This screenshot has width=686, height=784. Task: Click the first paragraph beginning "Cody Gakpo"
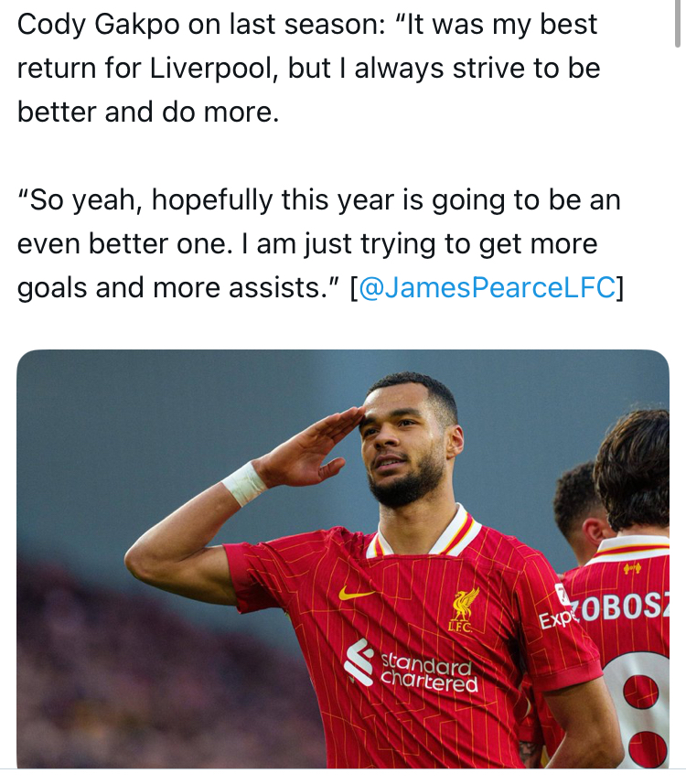(308, 68)
